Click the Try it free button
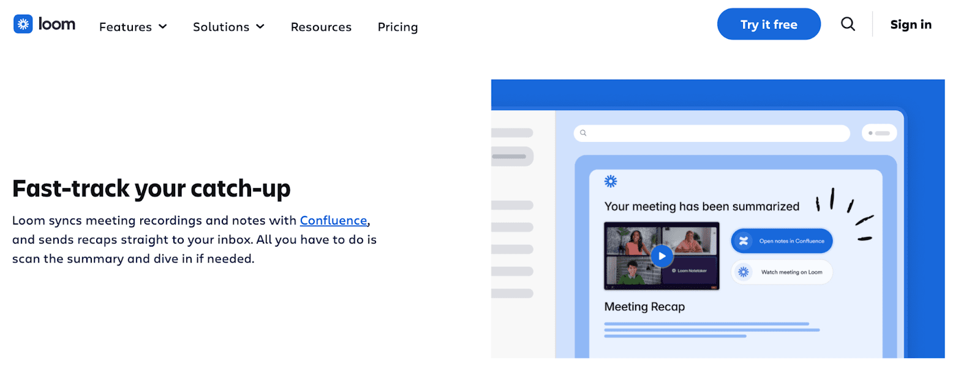 tap(769, 24)
